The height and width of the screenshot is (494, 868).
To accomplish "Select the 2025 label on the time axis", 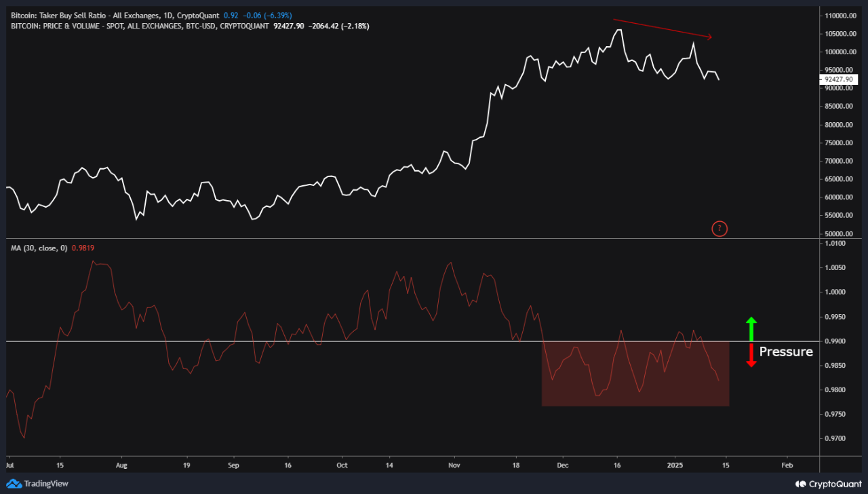I will (x=675, y=465).
